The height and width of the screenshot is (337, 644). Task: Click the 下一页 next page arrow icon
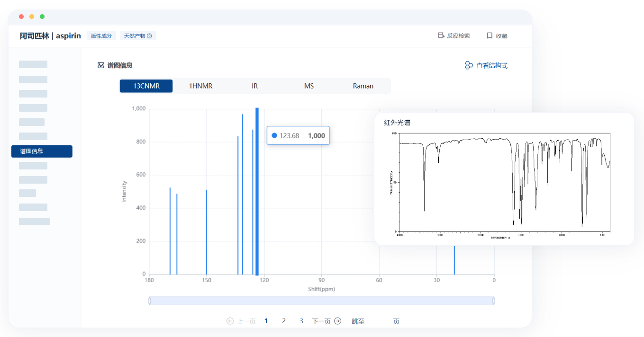point(338,321)
